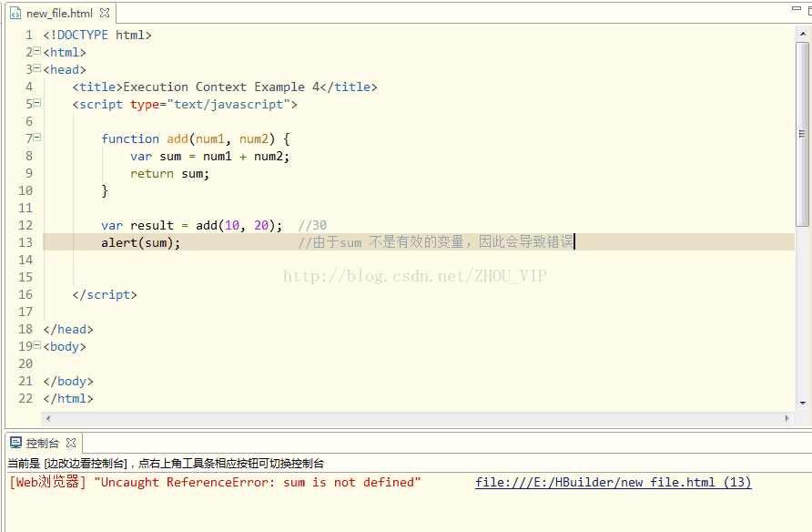Select the 控制台 console tab
This screenshot has height=532, width=812.
43,443
